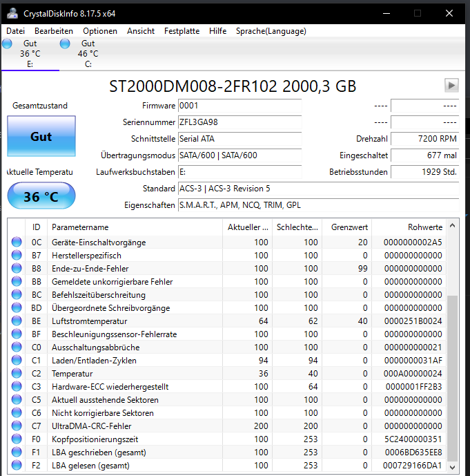Minimize the CrystalDiskInfo window

386,13
